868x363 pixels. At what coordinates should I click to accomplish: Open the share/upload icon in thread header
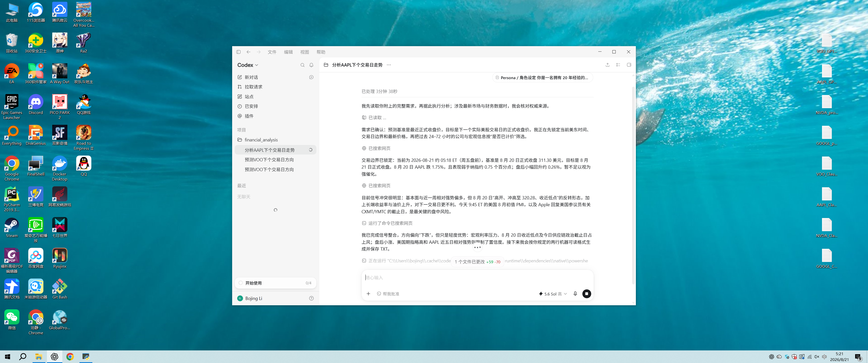click(x=608, y=65)
